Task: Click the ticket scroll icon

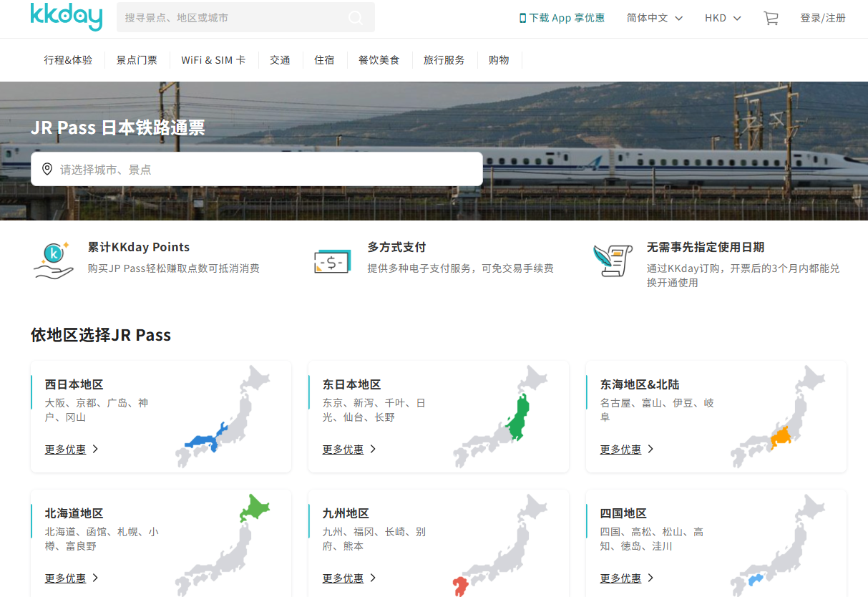Action: pos(613,260)
